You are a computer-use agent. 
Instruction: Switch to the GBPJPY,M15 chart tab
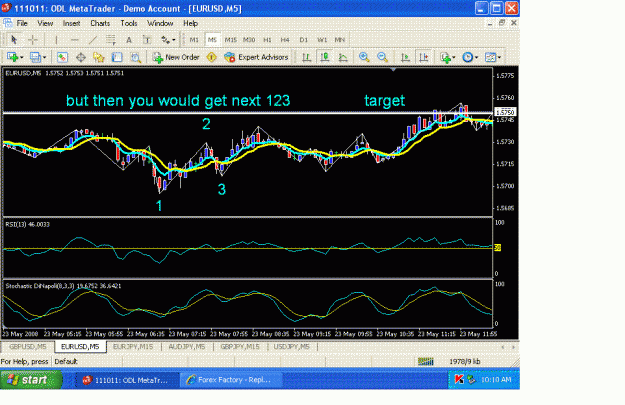pos(240,347)
